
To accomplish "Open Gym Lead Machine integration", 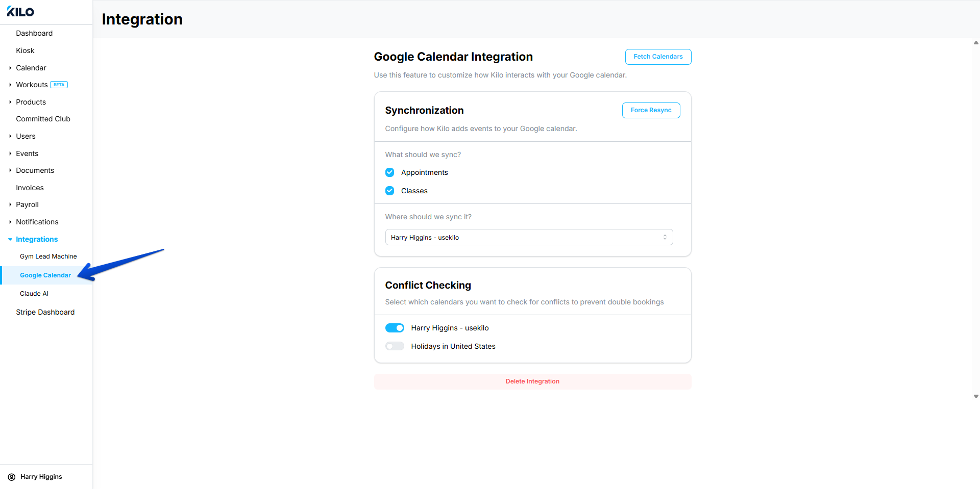I will [48, 256].
